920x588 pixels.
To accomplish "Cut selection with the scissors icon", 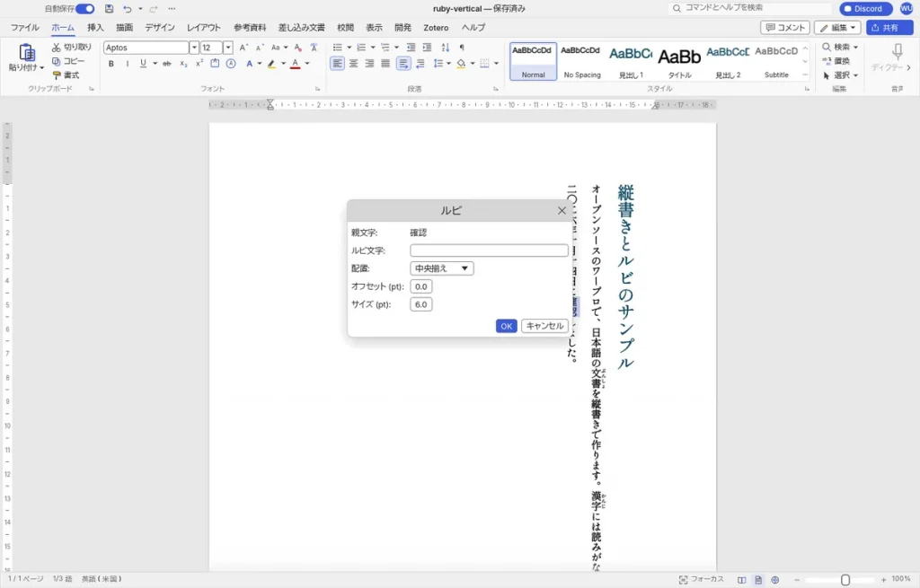I will click(57, 47).
